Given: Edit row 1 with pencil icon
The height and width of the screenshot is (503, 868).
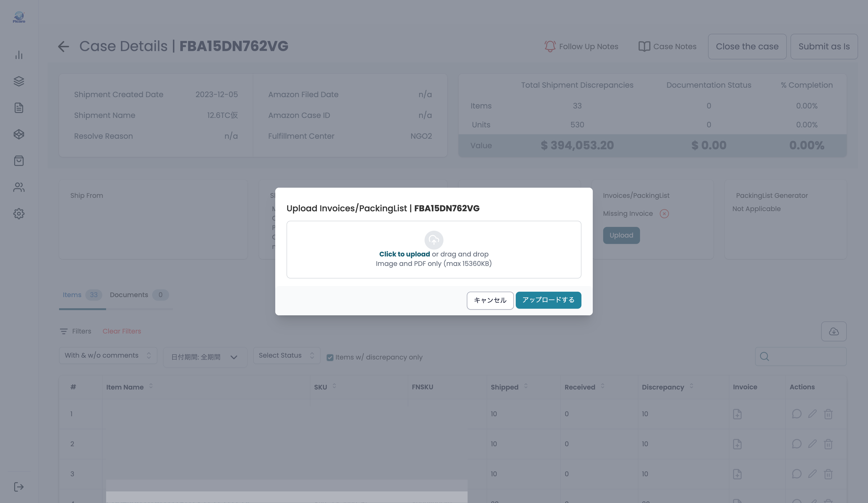Looking at the screenshot, I should tap(812, 414).
